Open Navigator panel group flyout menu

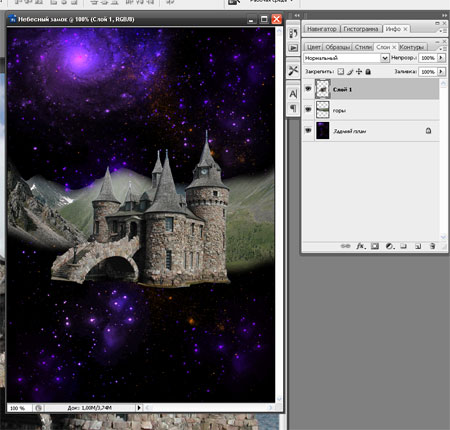[x=443, y=31]
